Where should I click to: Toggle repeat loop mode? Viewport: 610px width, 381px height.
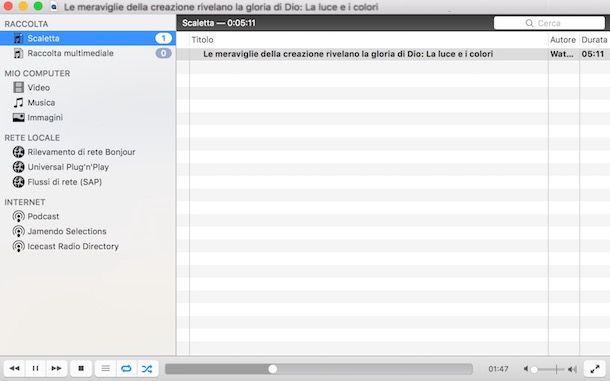(x=126, y=368)
